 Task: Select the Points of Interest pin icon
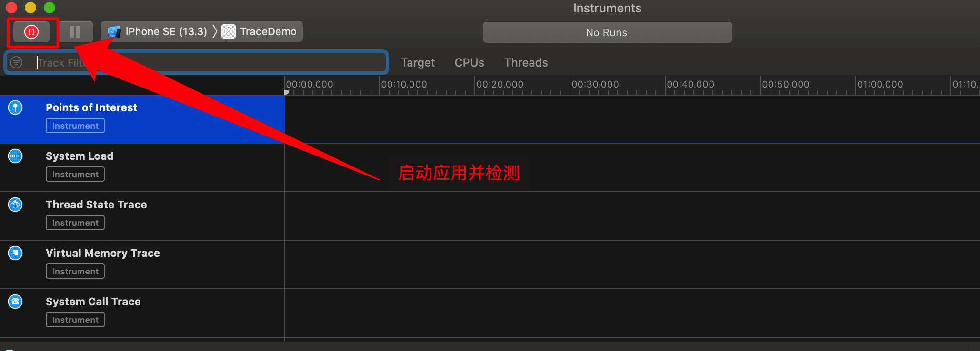[15, 107]
